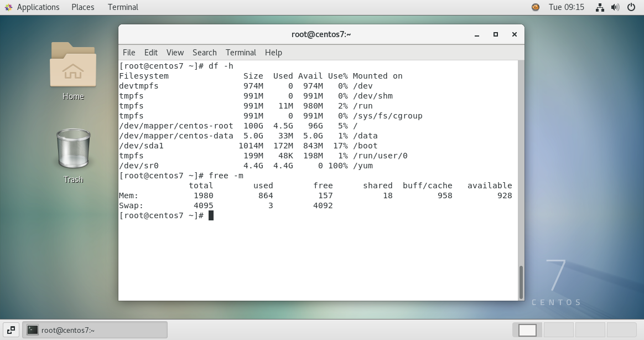Open the Search menu in terminal

tap(205, 52)
